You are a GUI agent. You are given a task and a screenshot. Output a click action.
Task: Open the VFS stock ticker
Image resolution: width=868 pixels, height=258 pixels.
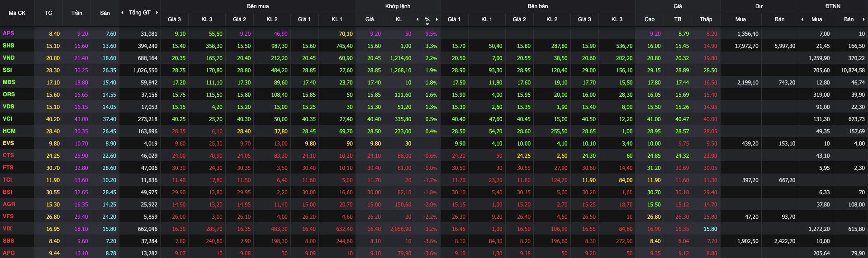point(8,216)
